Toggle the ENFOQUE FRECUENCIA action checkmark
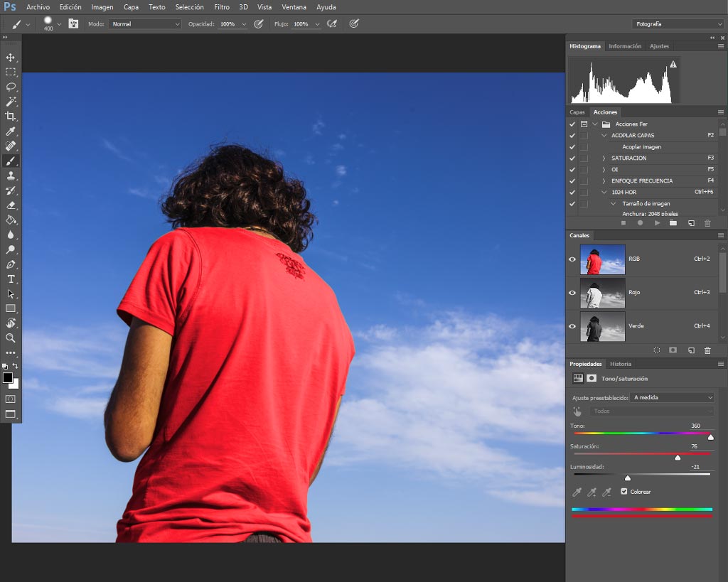 [x=572, y=181]
